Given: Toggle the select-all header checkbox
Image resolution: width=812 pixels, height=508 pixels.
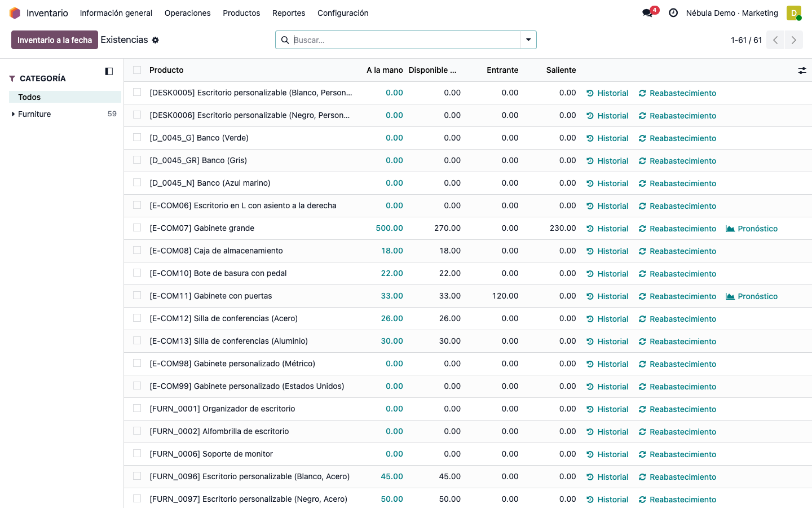Looking at the screenshot, I should pyautogui.click(x=137, y=70).
